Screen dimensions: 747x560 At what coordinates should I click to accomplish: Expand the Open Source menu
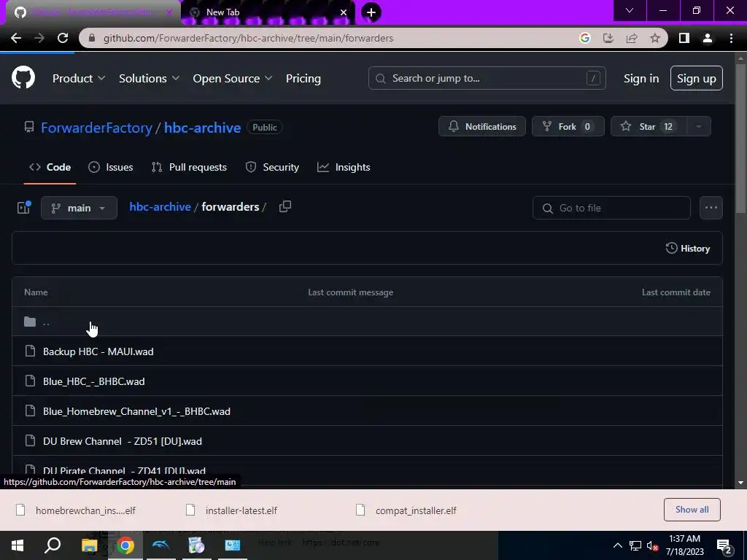click(x=233, y=79)
